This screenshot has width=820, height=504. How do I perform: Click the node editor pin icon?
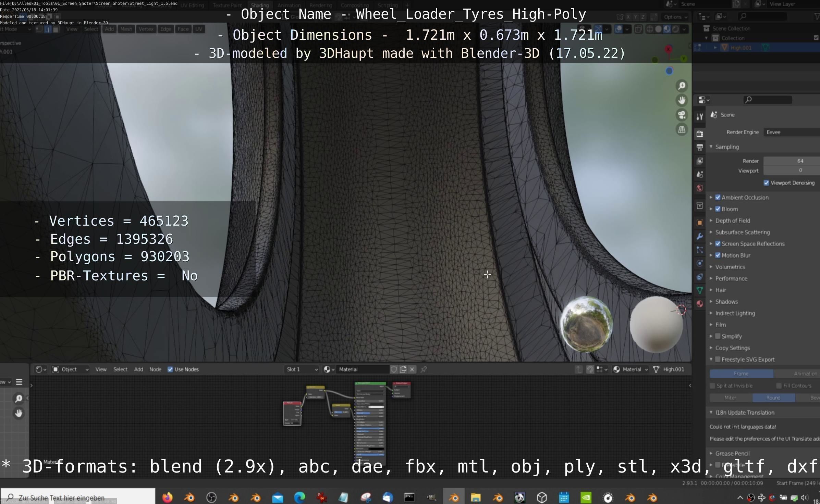[424, 369]
